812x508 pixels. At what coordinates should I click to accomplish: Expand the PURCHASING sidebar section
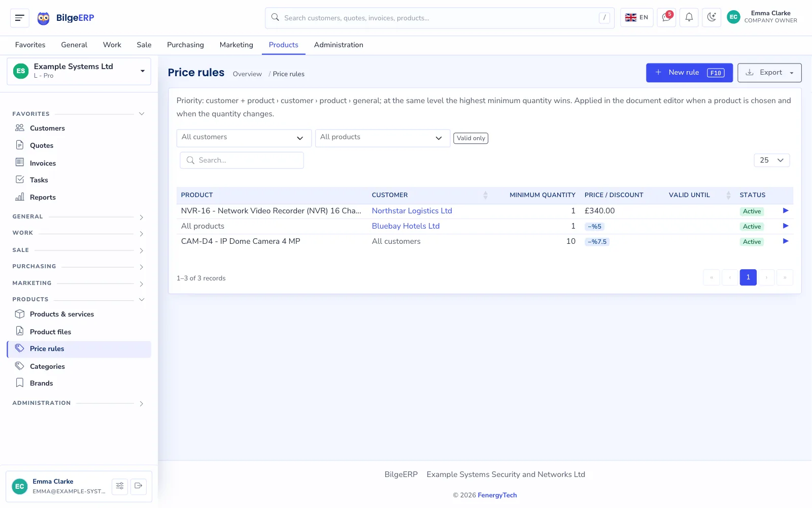click(x=79, y=267)
